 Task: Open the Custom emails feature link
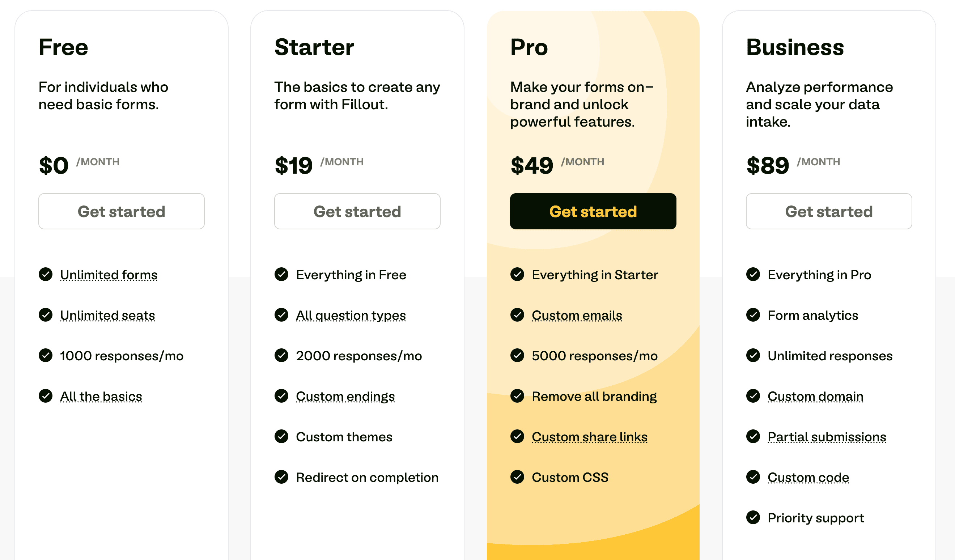pyautogui.click(x=577, y=315)
